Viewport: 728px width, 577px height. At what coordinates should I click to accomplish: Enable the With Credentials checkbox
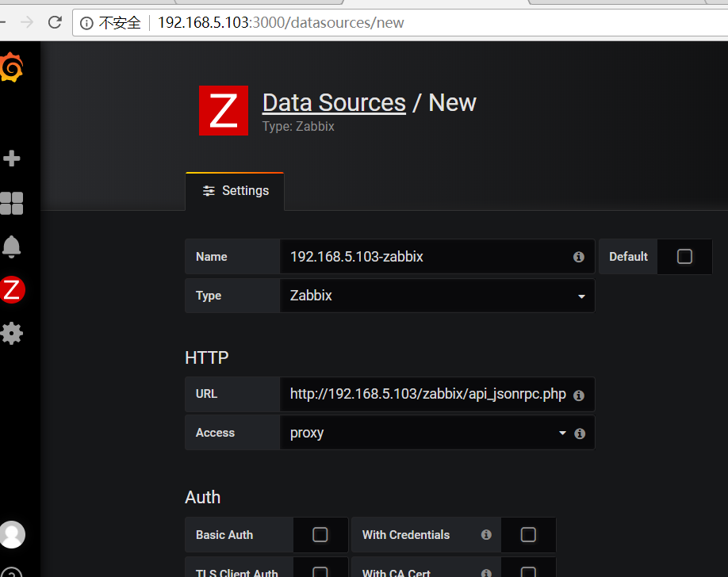[528, 535]
